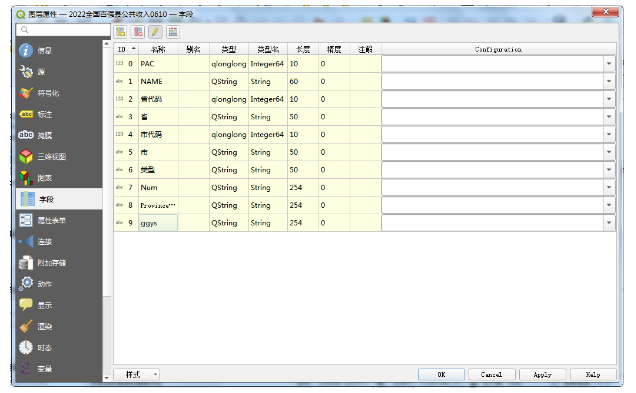Open the Field Calculator from the toolbar

pyautogui.click(x=173, y=32)
